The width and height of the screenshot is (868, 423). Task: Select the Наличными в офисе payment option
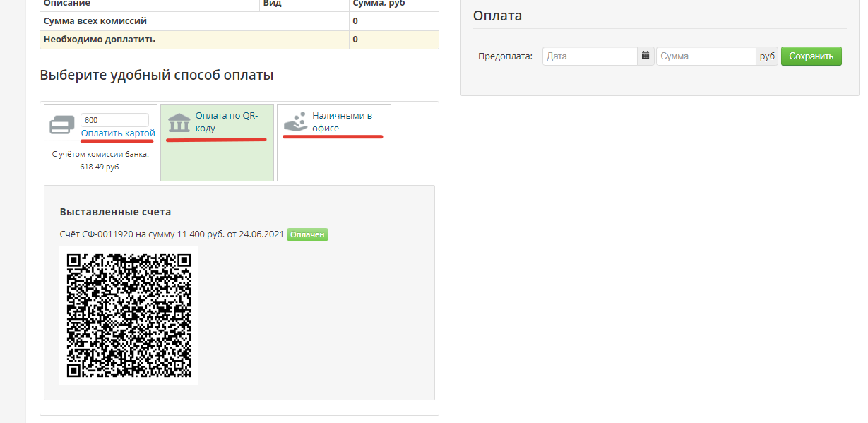coord(334,142)
